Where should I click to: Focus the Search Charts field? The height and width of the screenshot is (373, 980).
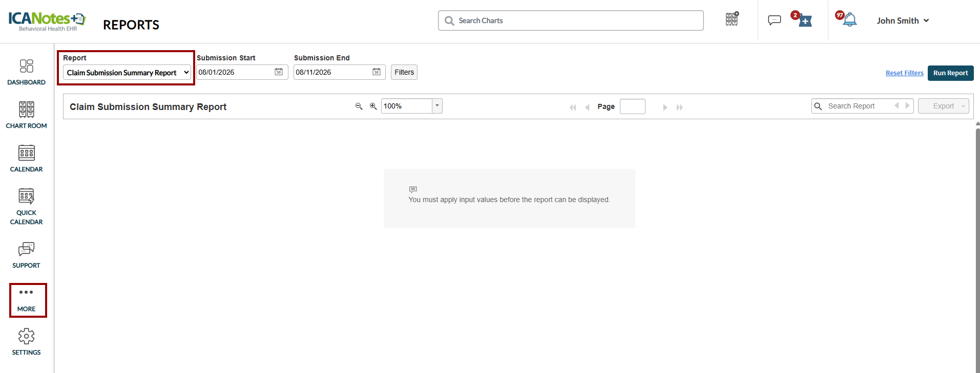(x=571, y=20)
